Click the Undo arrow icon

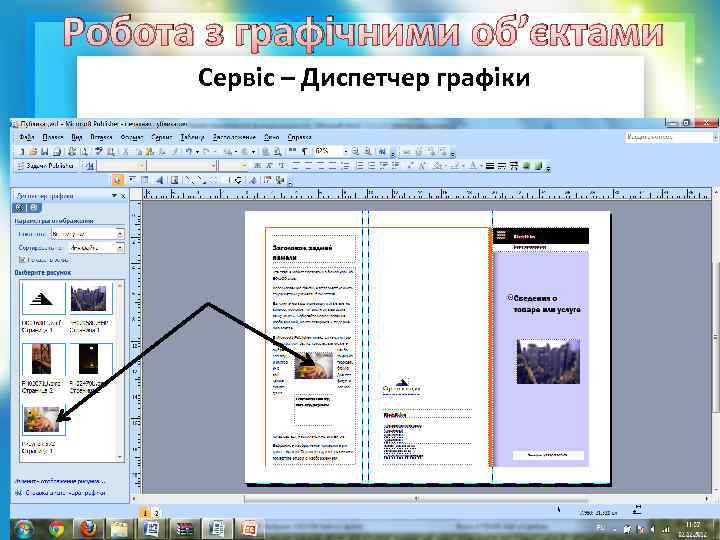point(188,152)
